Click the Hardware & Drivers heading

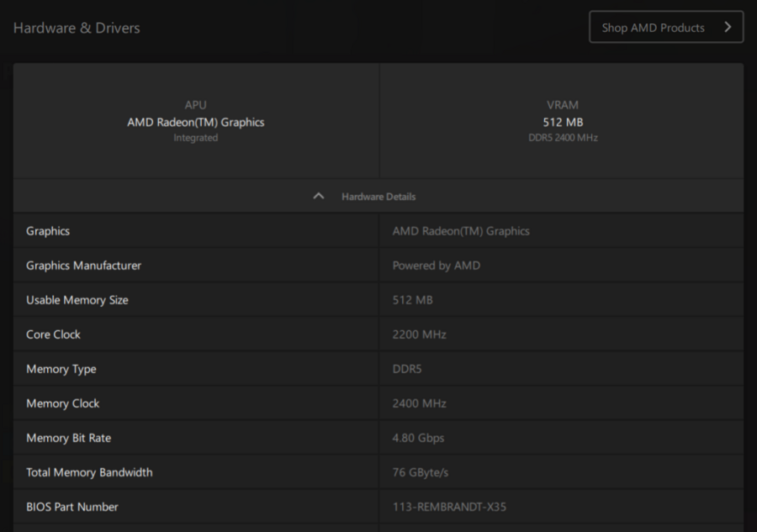(x=77, y=28)
